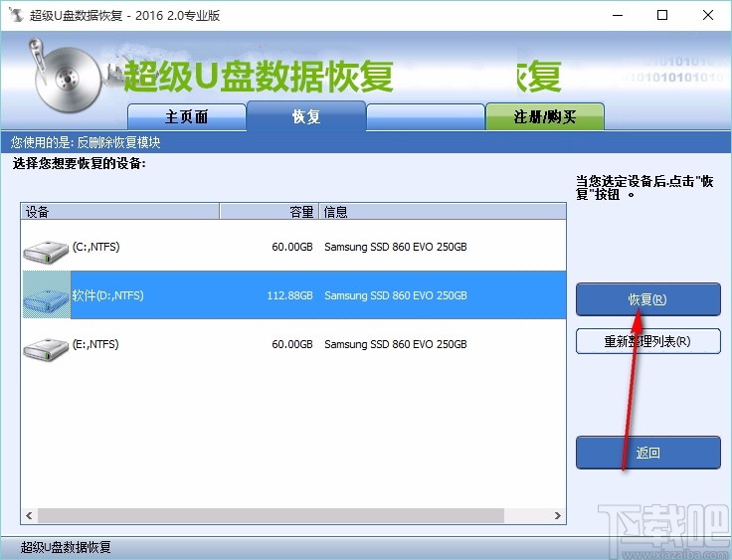Click the horizontal scrollbar thumb
The image size is (732, 560).
coord(271,515)
